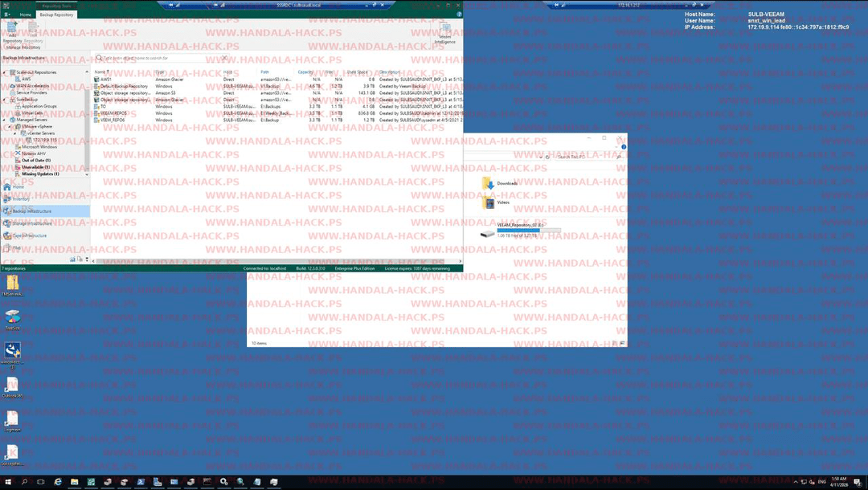Select vCenter server 172.19.9.115 node
Image resolution: width=868 pixels, height=490 pixels.
(x=40, y=140)
